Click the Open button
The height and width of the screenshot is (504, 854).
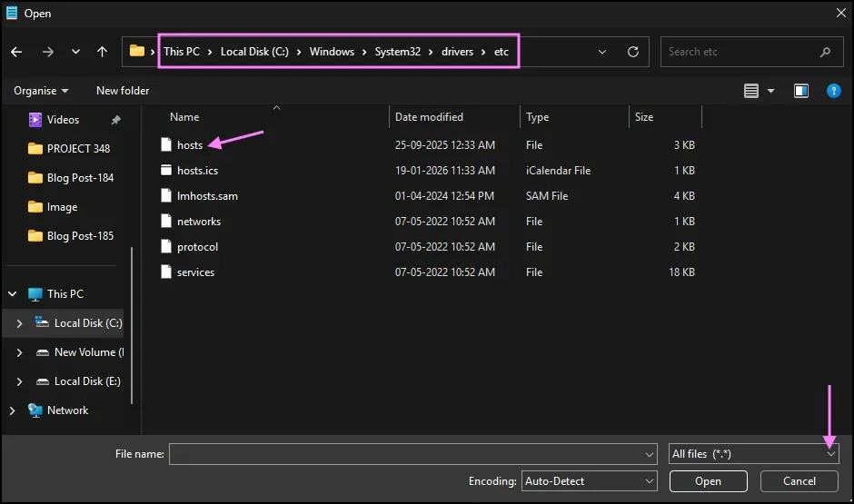pyautogui.click(x=708, y=481)
